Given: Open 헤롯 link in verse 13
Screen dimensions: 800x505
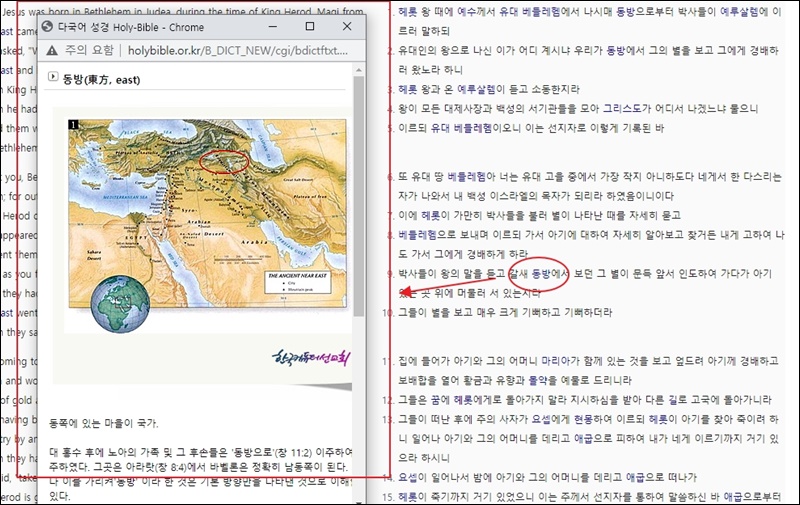Looking at the screenshot, I should click(x=658, y=419).
